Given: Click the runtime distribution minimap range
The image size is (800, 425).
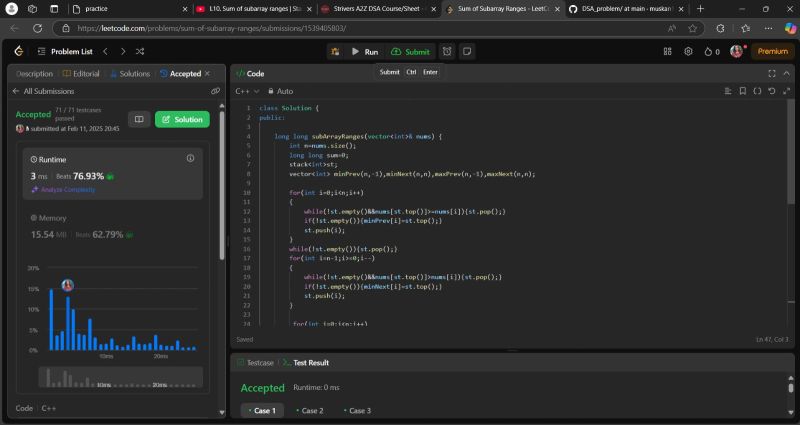Looking at the screenshot, I should click(121, 378).
